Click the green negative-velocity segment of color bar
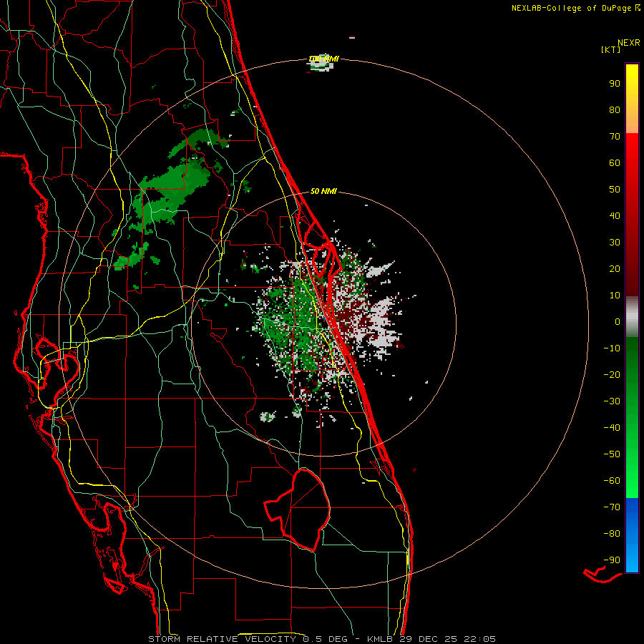Image resolution: width=644 pixels, height=644 pixels. 632,418
